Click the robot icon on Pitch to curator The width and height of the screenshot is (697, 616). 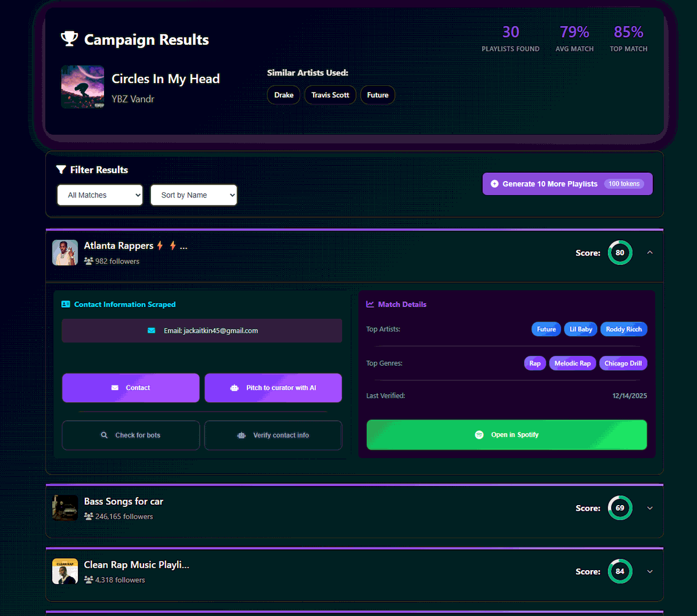234,388
